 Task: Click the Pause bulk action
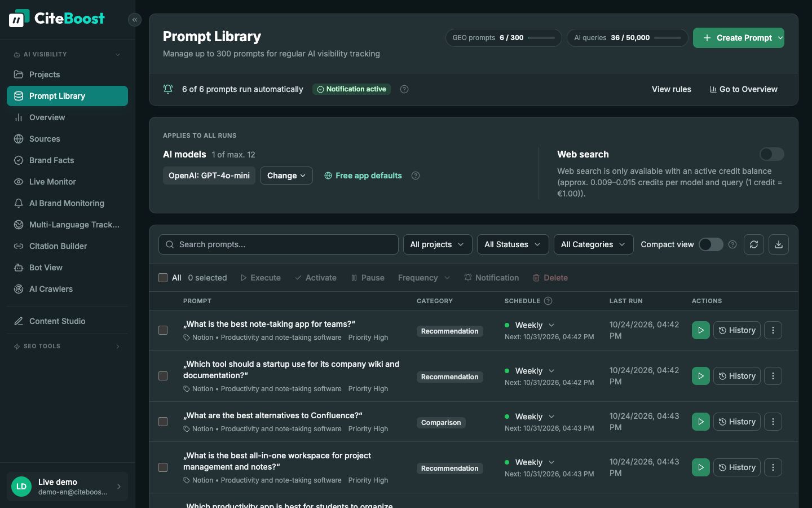(x=368, y=278)
